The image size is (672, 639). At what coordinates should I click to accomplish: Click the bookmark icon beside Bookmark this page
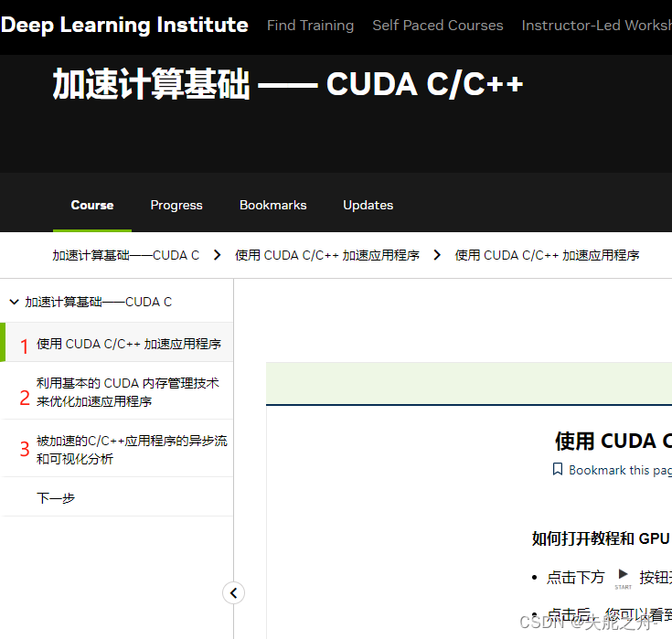click(558, 469)
